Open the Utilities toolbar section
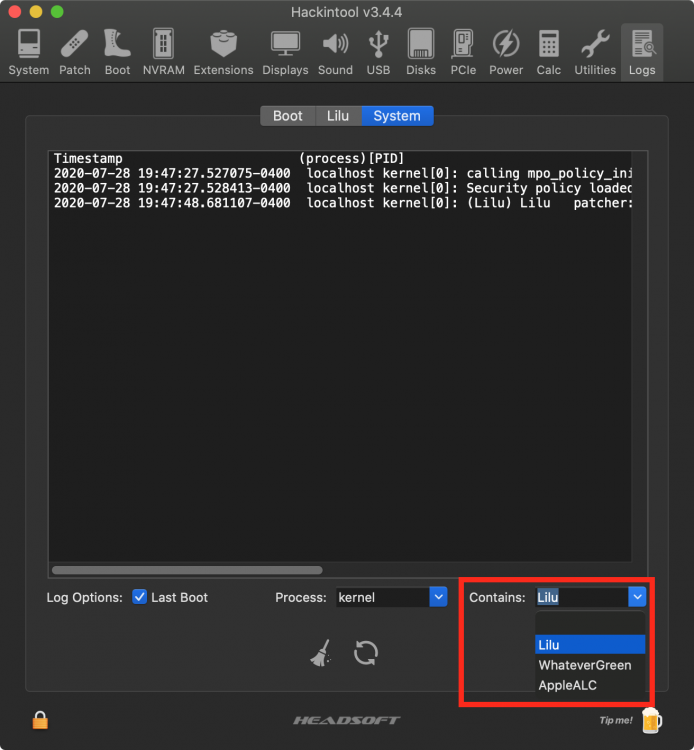694x750 pixels. click(595, 52)
